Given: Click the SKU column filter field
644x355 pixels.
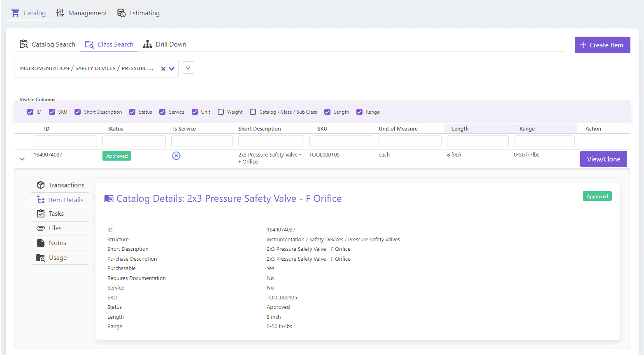Looking at the screenshot, I should click(x=341, y=141).
